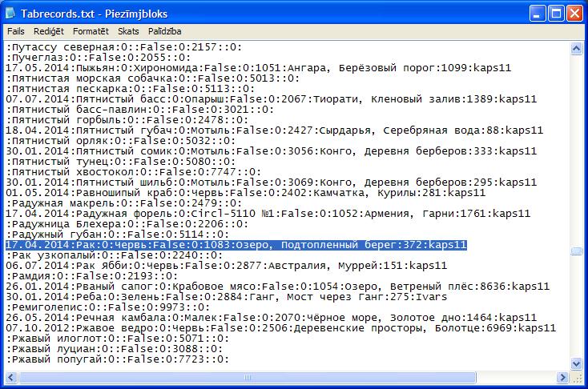The width and height of the screenshot is (588, 389).
Task: Click the line starting Путассу северная
Action: pyautogui.click(x=123, y=47)
